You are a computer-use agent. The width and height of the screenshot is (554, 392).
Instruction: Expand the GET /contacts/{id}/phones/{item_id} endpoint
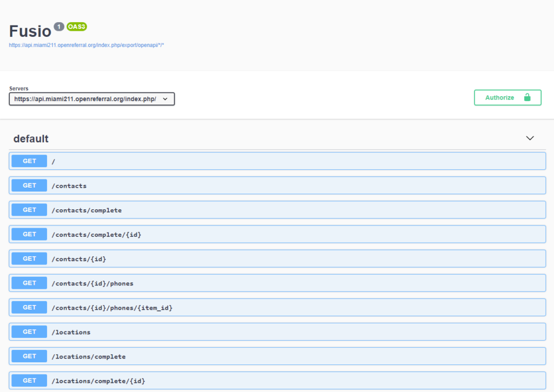click(278, 307)
